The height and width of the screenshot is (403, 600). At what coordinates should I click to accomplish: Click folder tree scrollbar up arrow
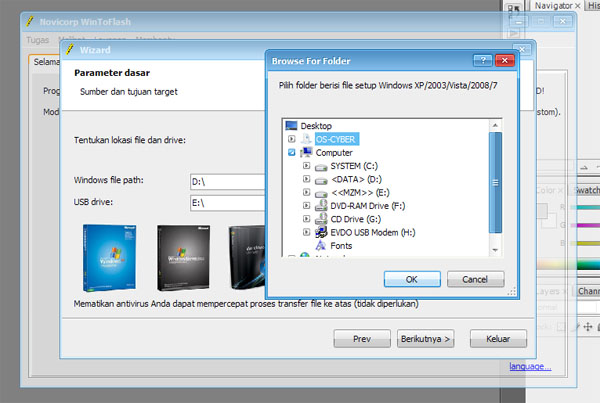[x=495, y=126]
